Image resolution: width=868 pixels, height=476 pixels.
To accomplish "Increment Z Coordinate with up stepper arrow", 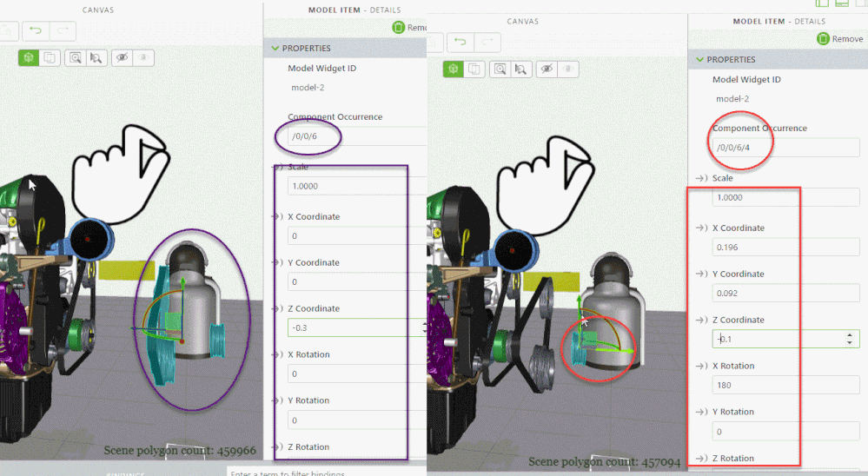I will coord(850,335).
